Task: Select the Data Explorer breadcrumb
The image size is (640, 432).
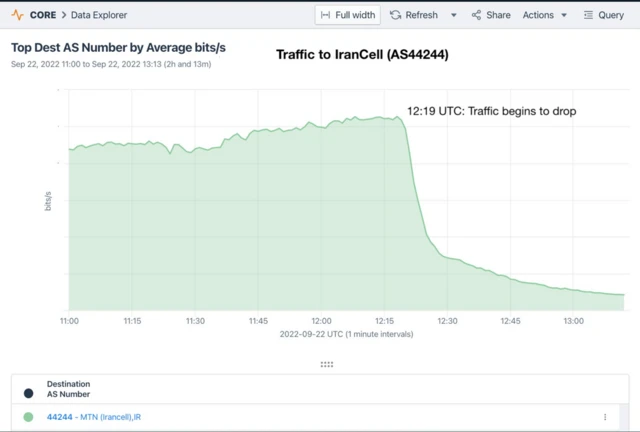Action: (x=98, y=15)
